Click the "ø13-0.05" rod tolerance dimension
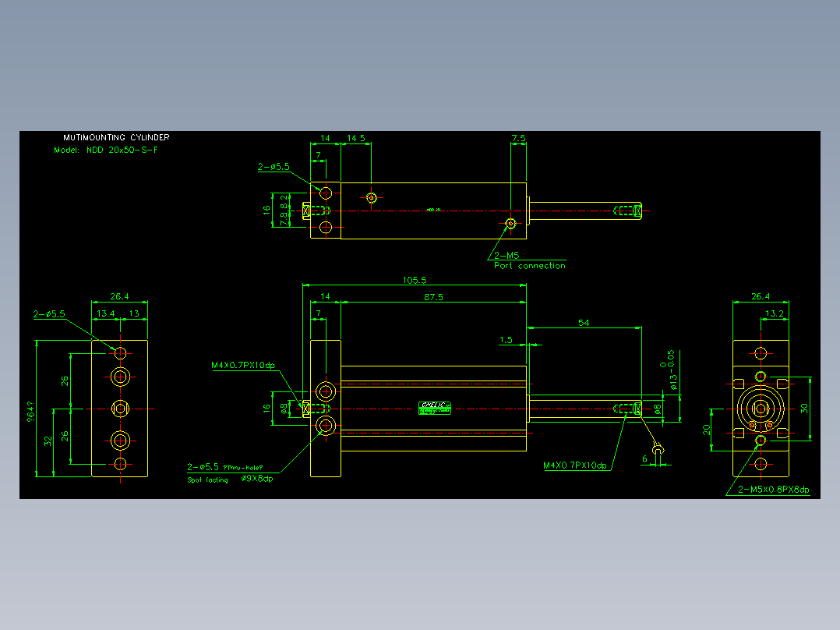Viewport: 840px width, 630px height. click(x=671, y=370)
